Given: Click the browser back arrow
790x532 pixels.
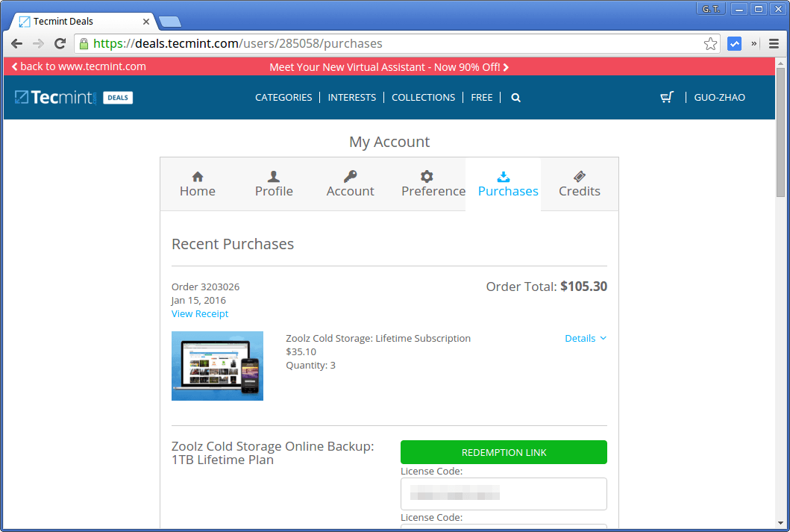Looking at the screenshot, I should 16,43.
